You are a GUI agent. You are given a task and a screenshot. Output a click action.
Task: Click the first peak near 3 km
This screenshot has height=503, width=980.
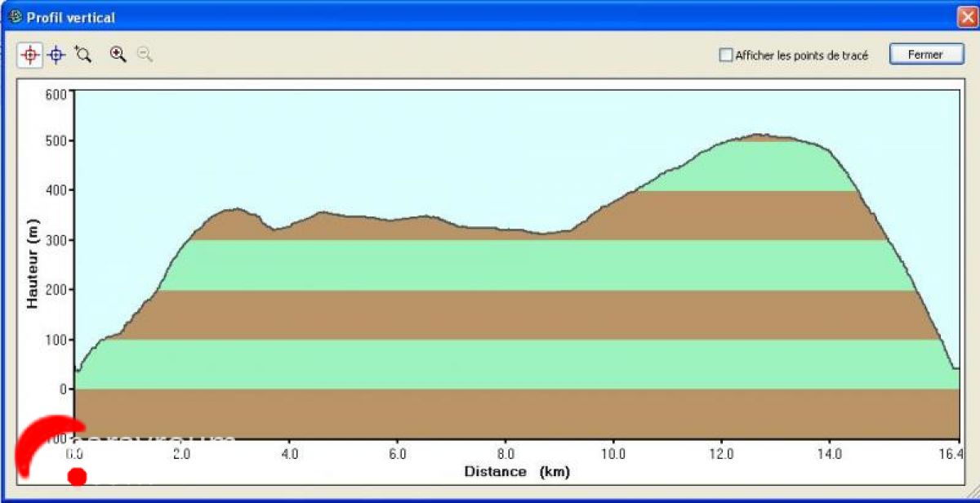pos(236,210)
